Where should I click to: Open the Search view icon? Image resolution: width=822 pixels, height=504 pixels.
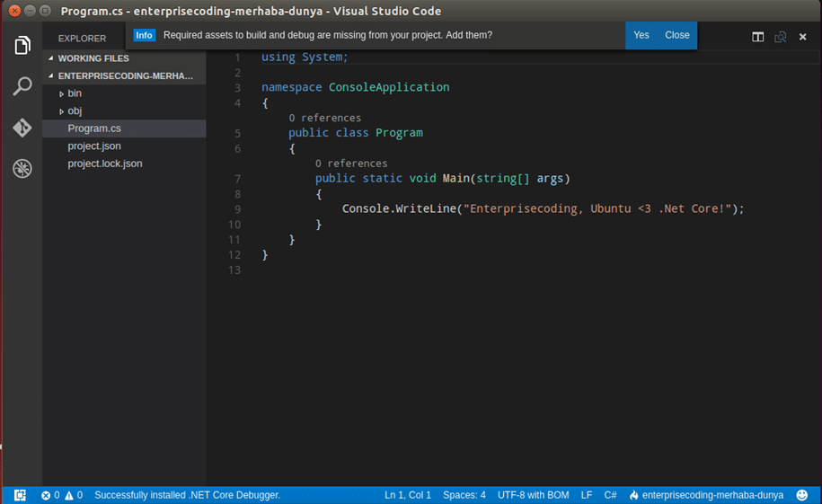click(22, 86)
